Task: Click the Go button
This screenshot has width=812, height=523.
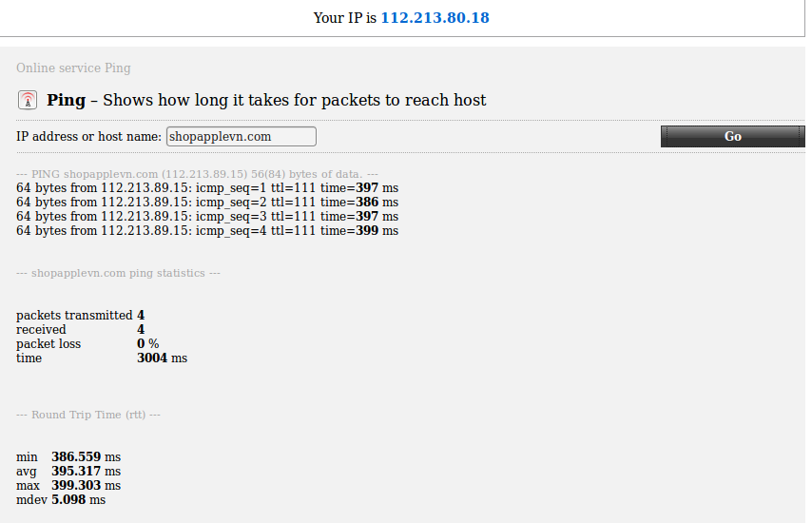Action: click(732, 136)
